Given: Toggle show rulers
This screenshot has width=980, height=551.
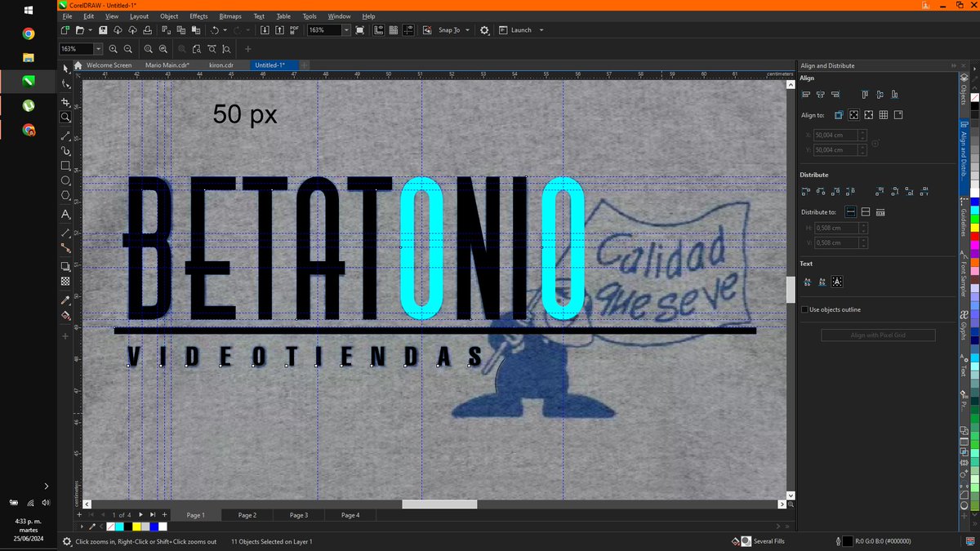Looking at the screenshot, I should click(x=379, y=30).
